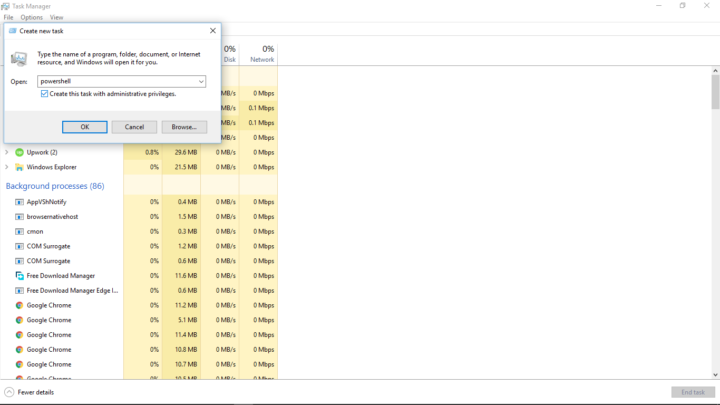Open the View menu
Image resolution: width=720 pixels, height=405 pixels.
coord(56,17)
